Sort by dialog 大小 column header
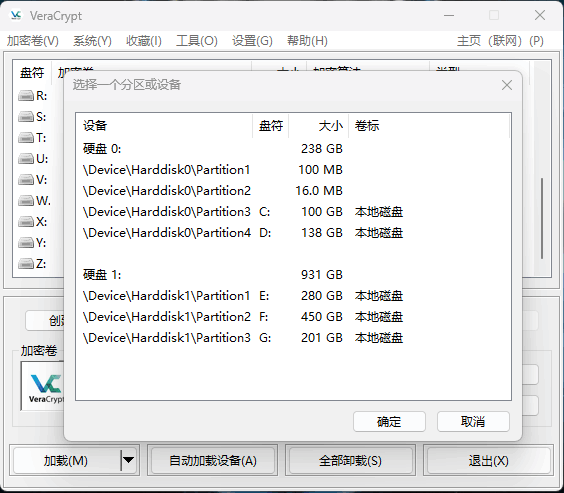This screenshot has width=564, height=493. click(x=319, y=125)
